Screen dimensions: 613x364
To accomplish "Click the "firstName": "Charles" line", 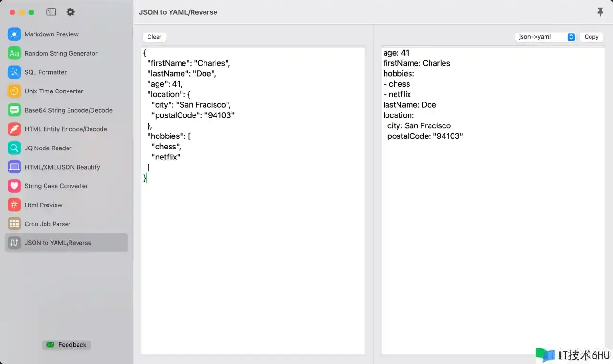I will pyautogui.click(x=189, y=63).
